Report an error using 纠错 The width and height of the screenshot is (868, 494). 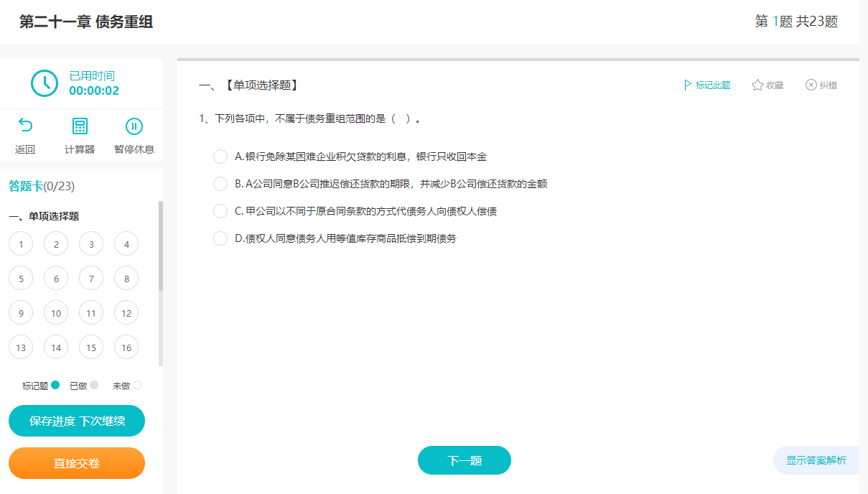(x=821, y=85)
